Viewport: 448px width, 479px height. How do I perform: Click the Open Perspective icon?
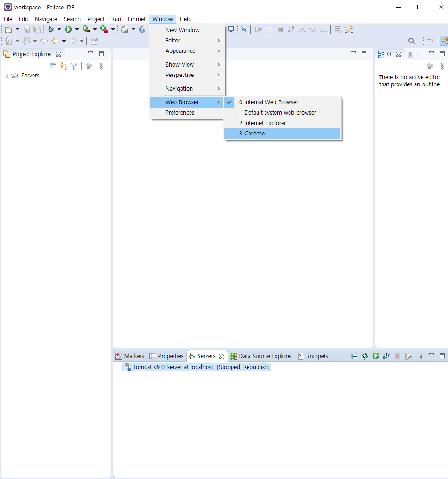[x=430, y=41]
